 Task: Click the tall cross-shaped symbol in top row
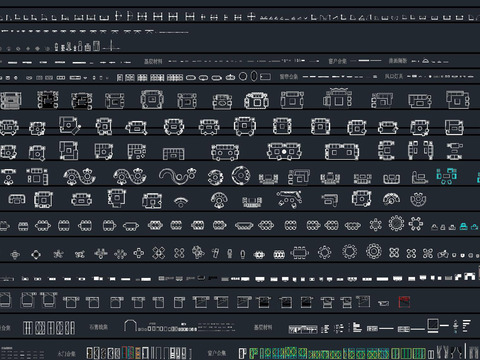pos(252,16)
